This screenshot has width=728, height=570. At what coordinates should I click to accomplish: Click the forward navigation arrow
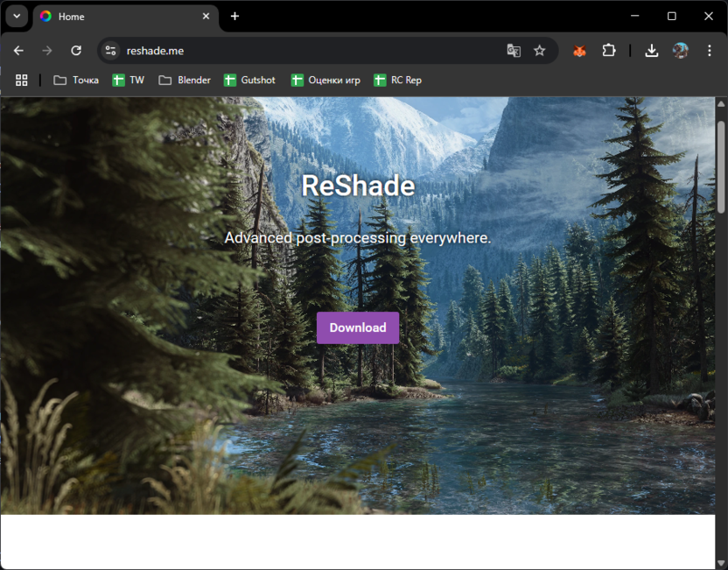tap(47, 51)
